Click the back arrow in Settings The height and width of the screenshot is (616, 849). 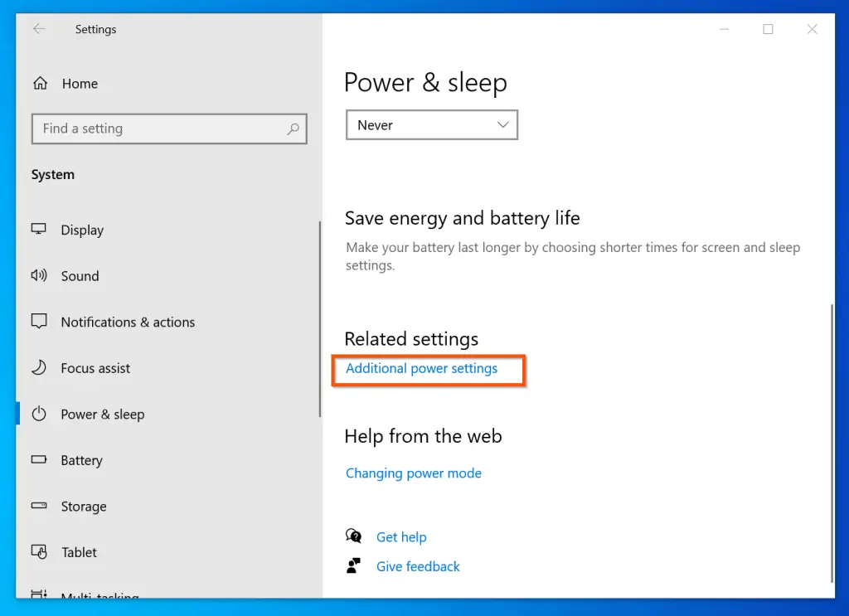tap(39, 29)
